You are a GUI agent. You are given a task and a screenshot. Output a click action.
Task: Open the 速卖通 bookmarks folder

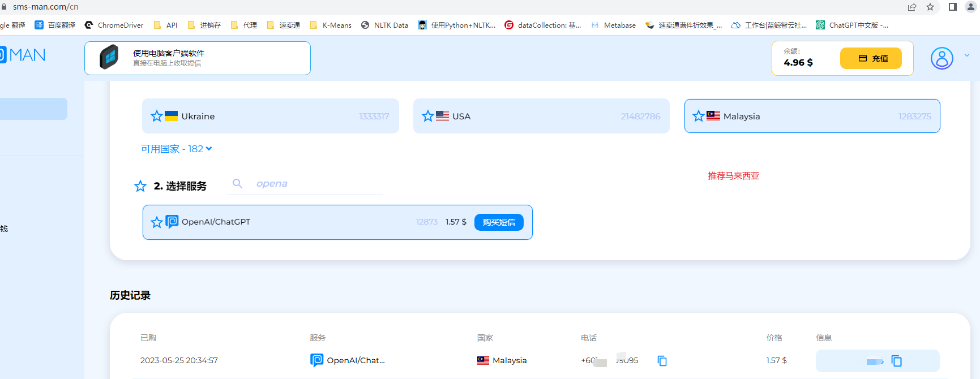(x=283, y=25)
